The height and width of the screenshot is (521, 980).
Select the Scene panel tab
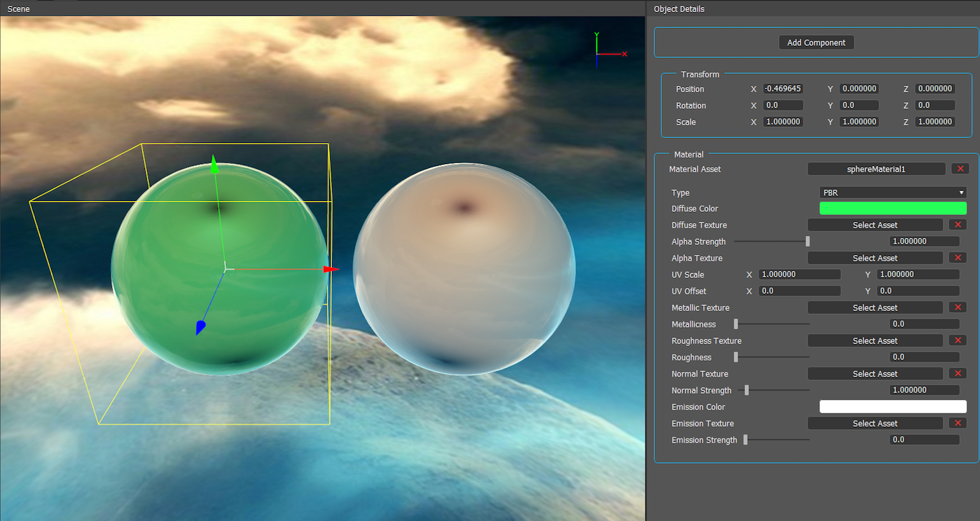18,9
